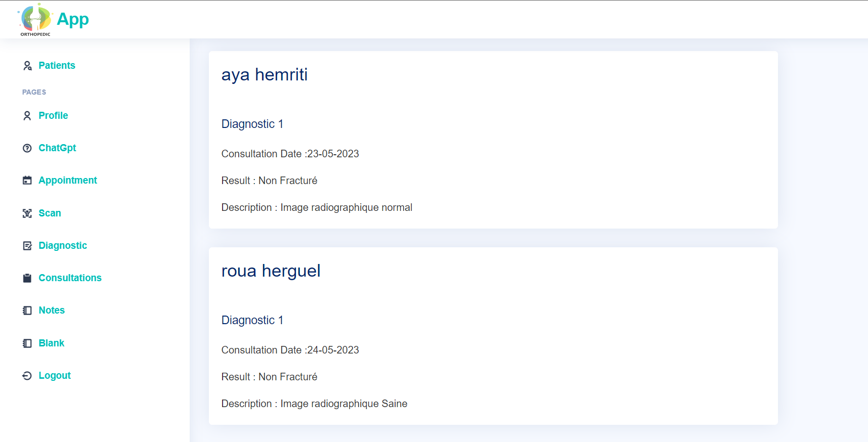Click the Patients search-person icon
868x442 pixels.
tap(27, 66)
